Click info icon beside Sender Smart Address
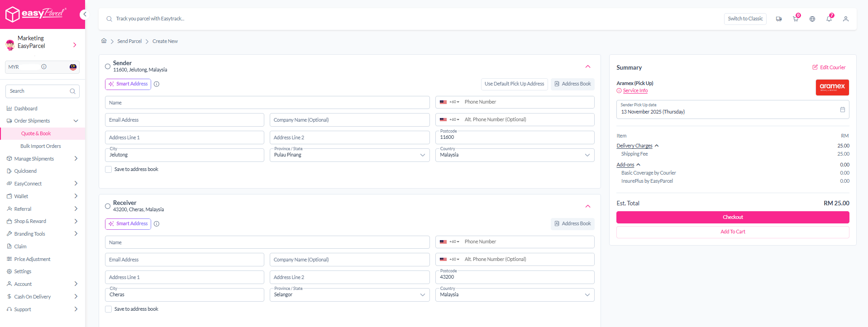Screen dimensions: 868x327 point(157,84)
